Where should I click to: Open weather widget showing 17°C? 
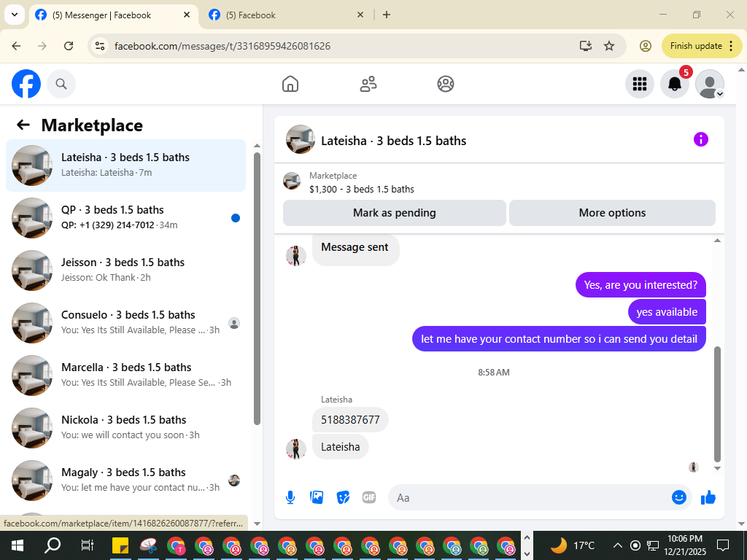point(573,545)
